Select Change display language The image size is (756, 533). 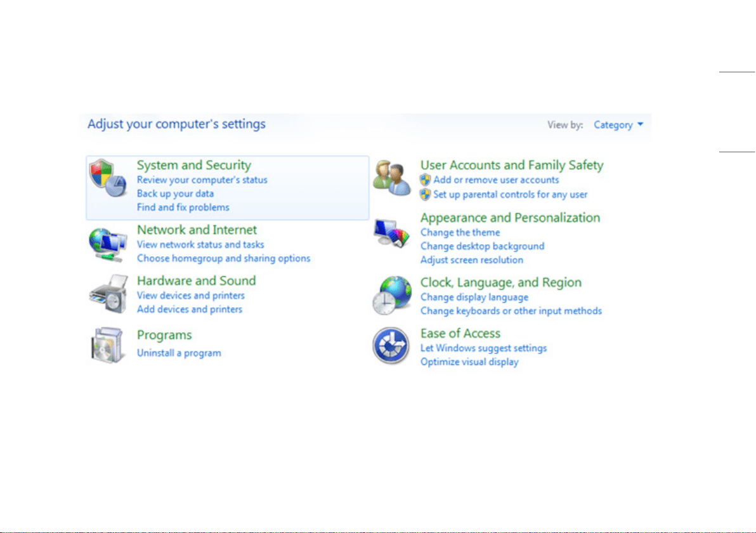(474, 297)
